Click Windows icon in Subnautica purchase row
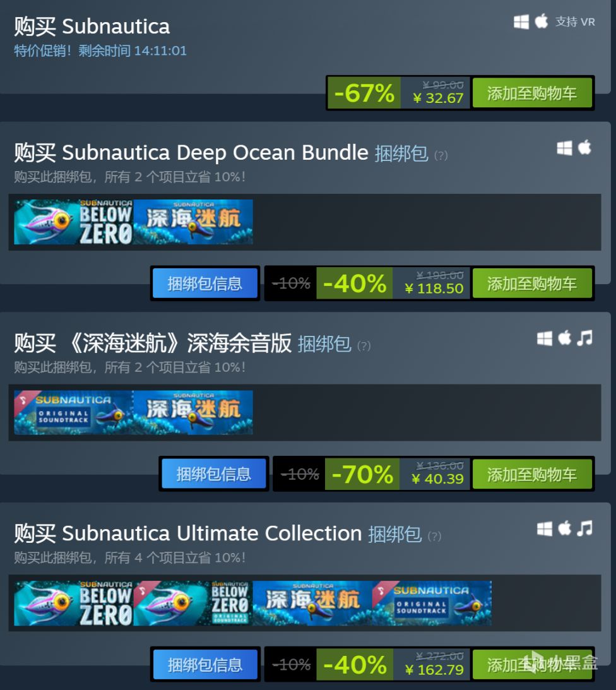This screenshot has width=616, height=690. pos(521,21)
